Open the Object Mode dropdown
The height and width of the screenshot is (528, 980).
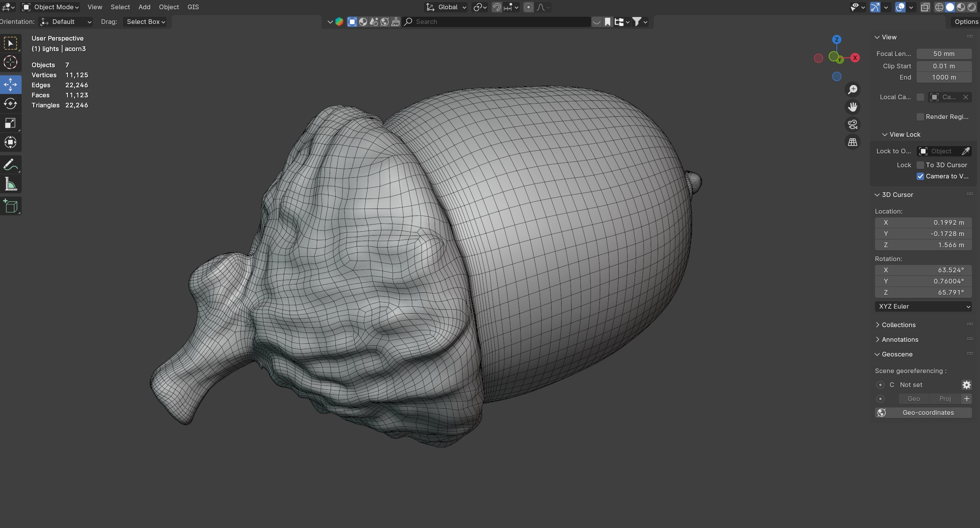tap(51, 7)
